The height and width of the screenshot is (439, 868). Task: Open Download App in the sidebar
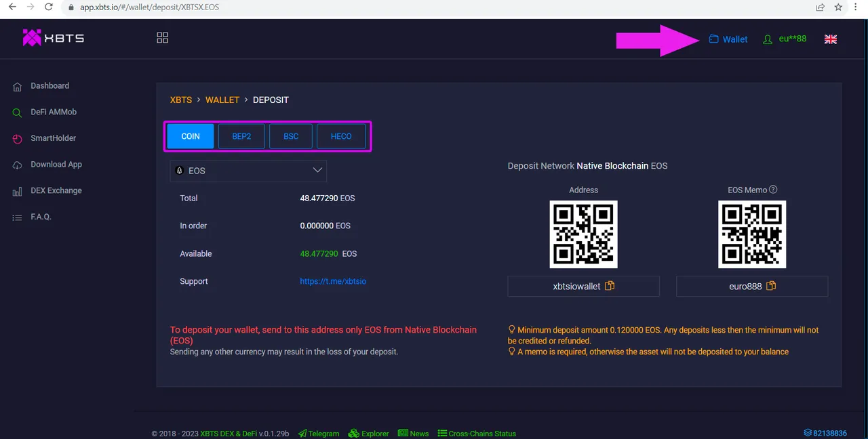pyautogui.click(x=56, y=165)
